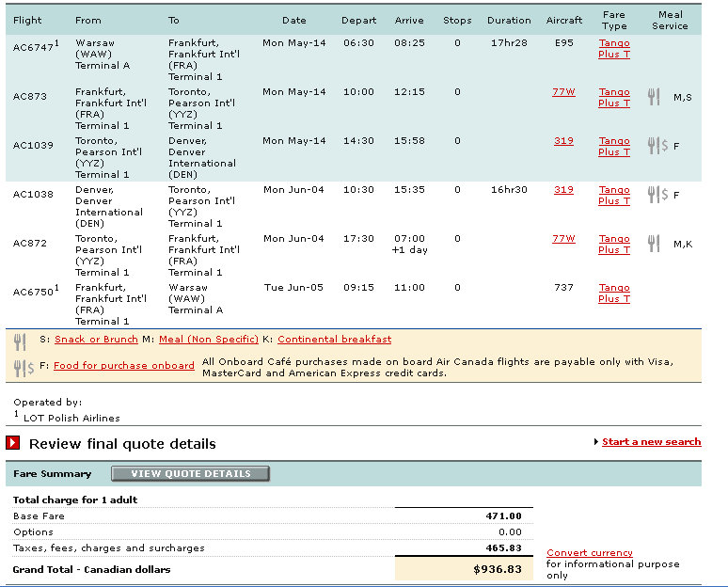Open Tango Plus T fare link for AC872
Image resolution: width=728 pixels, height=587 pixels.
[x=614, y=244]
